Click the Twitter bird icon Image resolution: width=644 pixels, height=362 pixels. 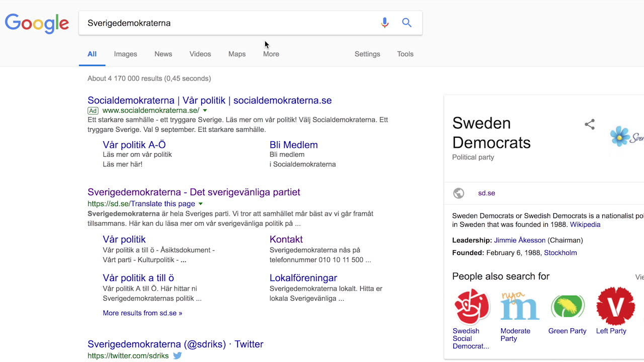pyautogui.click(x=177, y=355)
